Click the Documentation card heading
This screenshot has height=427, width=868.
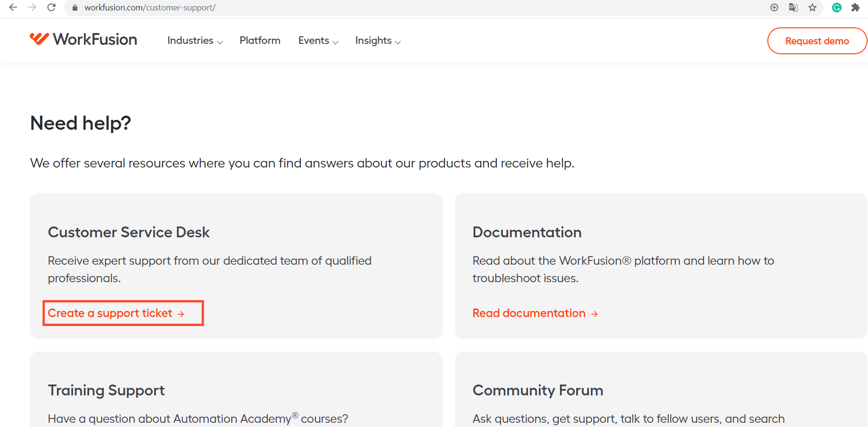[527, 232]
